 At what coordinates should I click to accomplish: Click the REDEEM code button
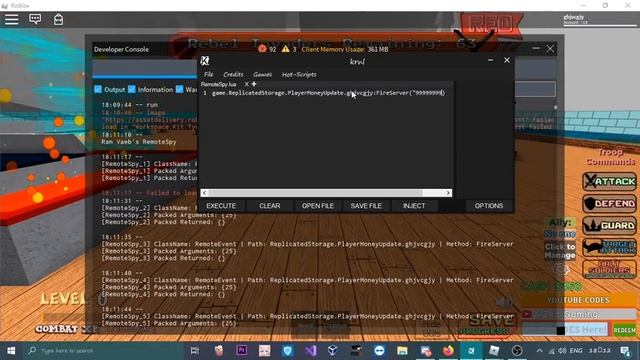[624, 330]
